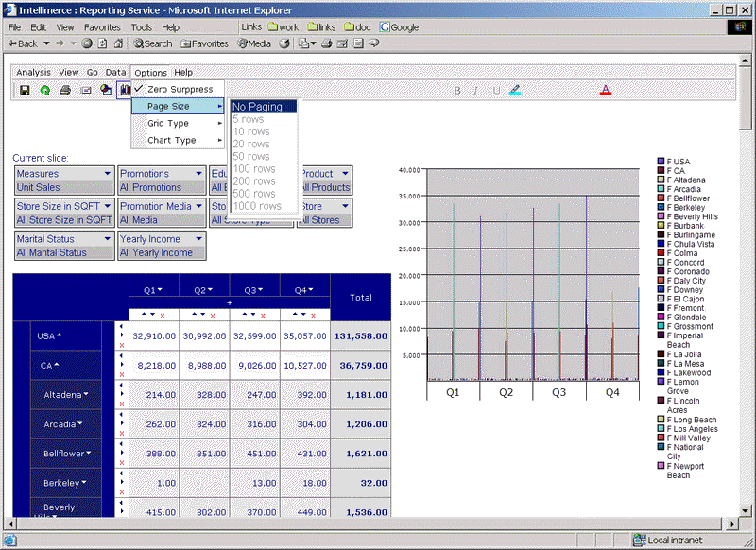Sort Q2 column ascending with up arrow
Screen dimensions: 756x550
coord(195,315)
